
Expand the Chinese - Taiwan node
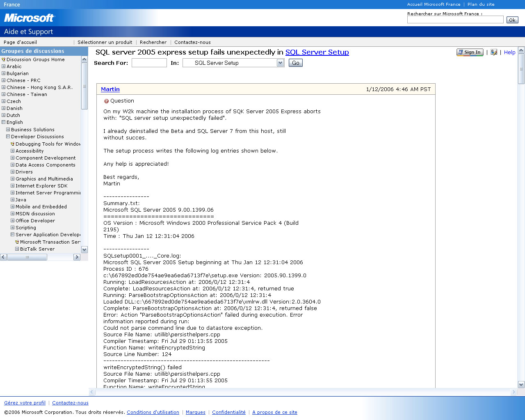3,94
